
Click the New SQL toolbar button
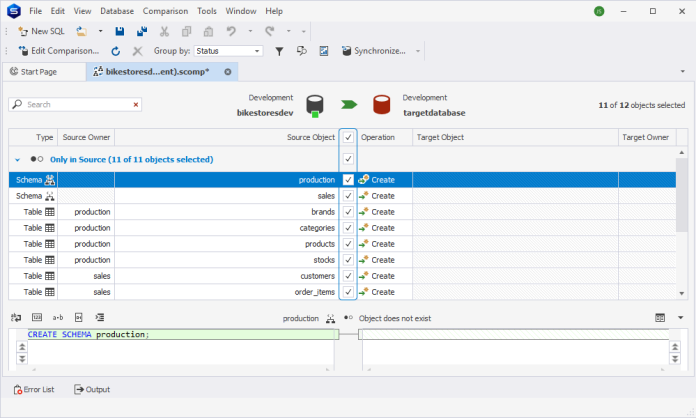[41, 31]
